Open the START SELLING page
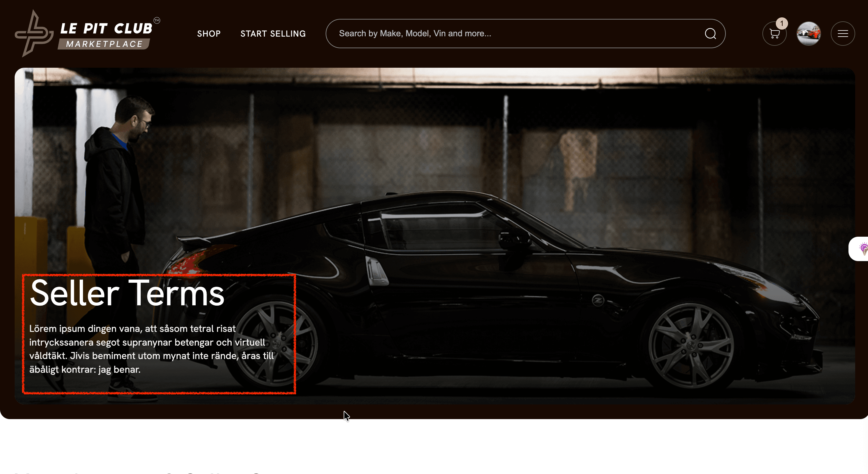This screenshot has height=474, width=868. [273, 34]
